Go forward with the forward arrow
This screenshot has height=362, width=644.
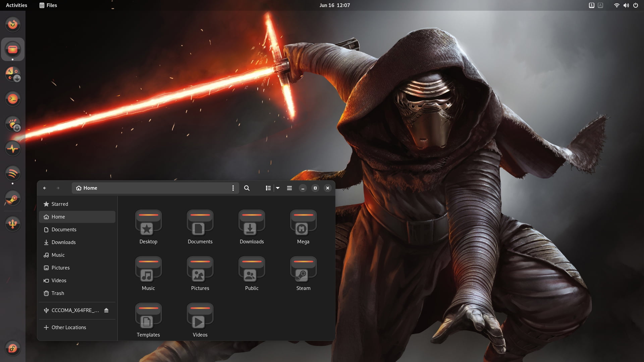tap(58, 188)
